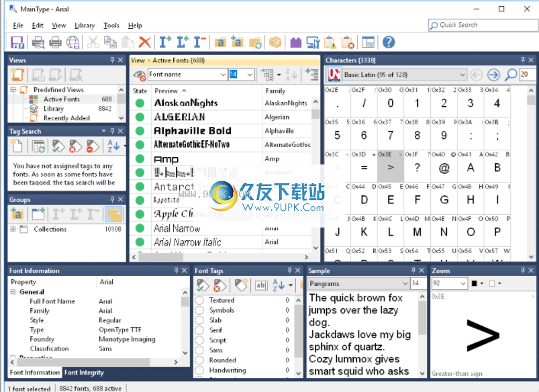Select the Recently Added view

coord(66,118)
